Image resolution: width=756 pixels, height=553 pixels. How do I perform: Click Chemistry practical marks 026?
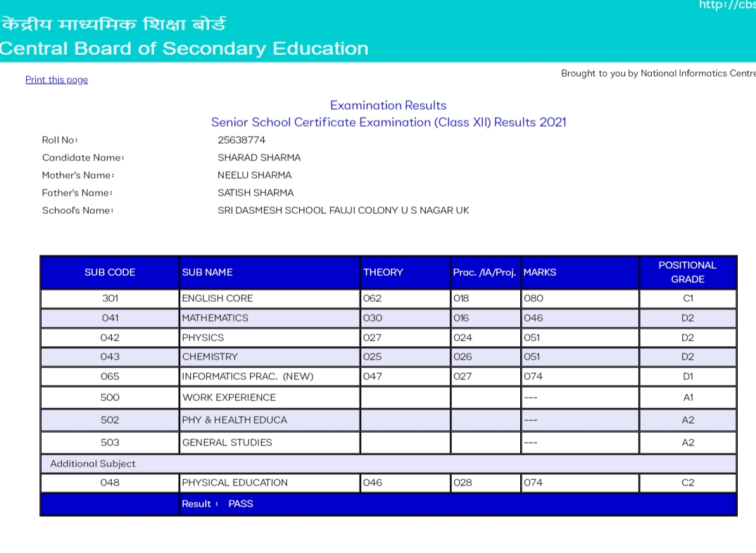[486, 357]
